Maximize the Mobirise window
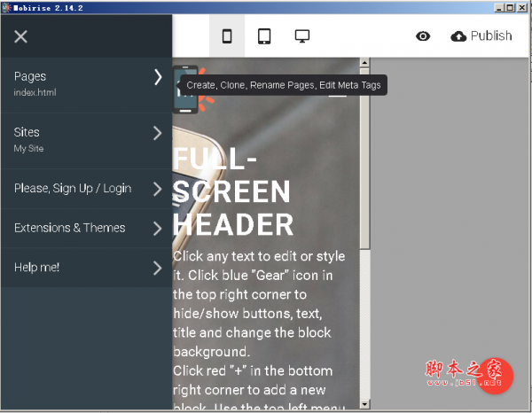The image size is (532, 413). point(509,7)
